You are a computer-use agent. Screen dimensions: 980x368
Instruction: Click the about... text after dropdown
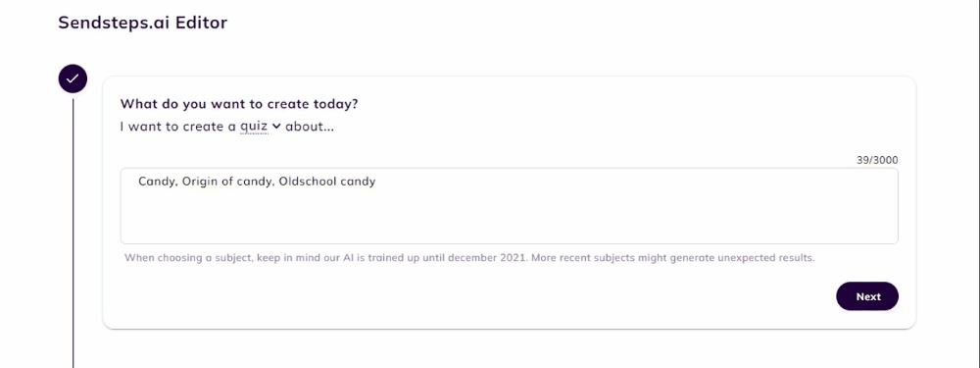[310, 127]
